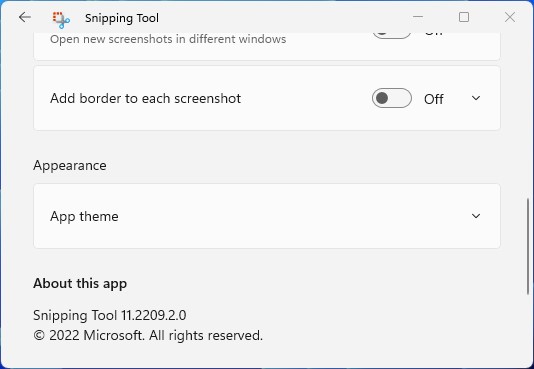Screen dimensions: 534x369
Task: Click Snipping Tool 11.2209.2.0 version text
Action: [x=110, y=315]
